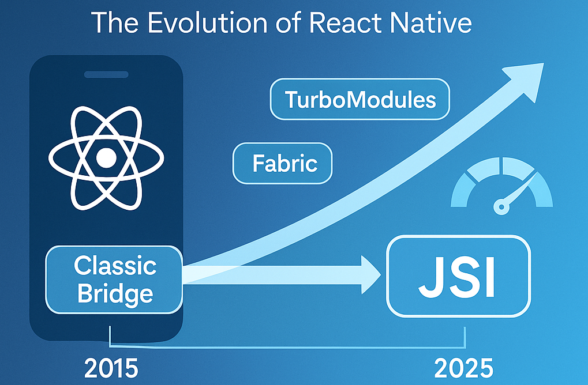
Task: Click the speedometer performance gauge icon
Action: (x=502, y=184)
